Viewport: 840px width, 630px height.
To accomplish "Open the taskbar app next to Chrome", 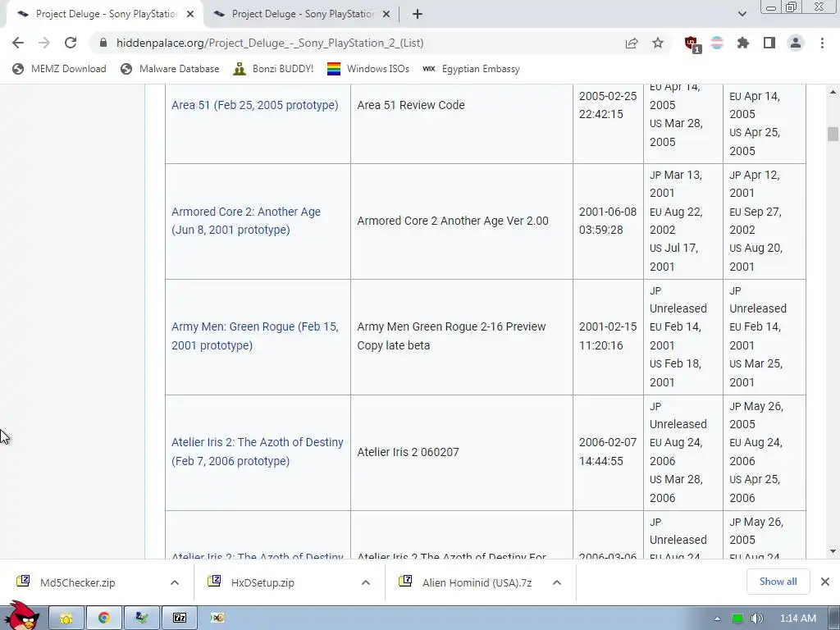I will (x=141, y=619).
